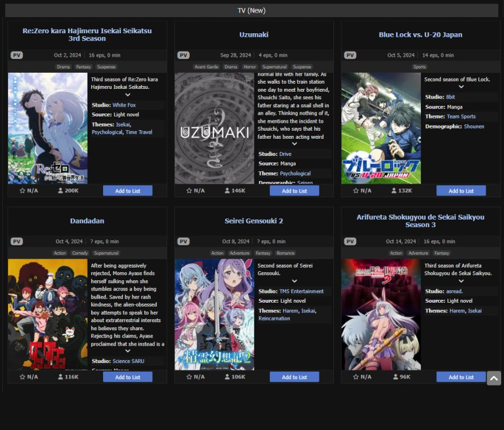Open the Arifureta Season 3 poster thumbnail
The width and height of the screenshot is (504, 430).
[381, 315]
